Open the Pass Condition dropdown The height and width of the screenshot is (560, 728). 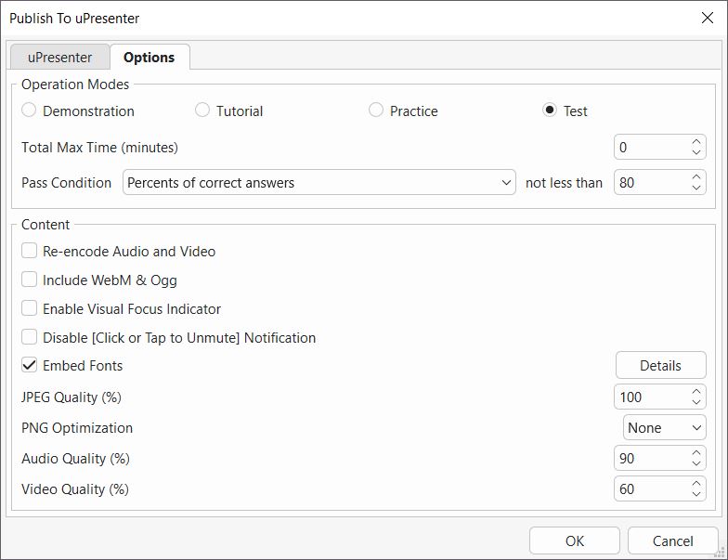319,183
